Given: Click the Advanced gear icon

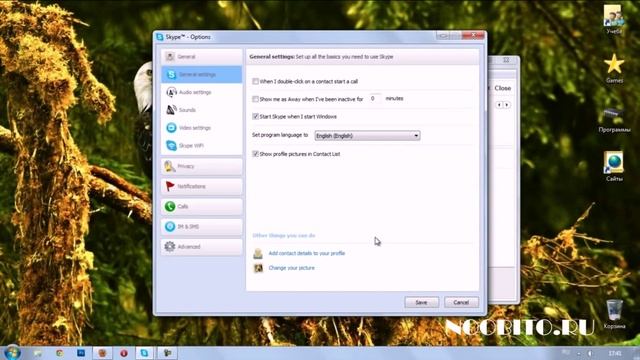Looking at the screenshot, I should coord(170,247).
